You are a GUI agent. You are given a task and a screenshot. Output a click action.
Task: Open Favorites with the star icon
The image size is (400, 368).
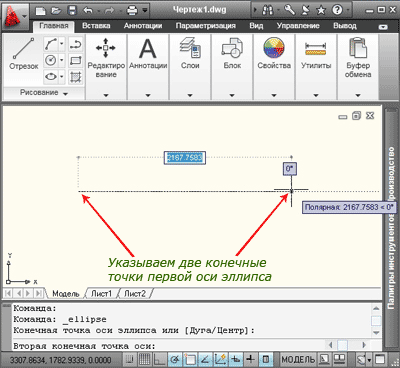(x=321, y=10)
